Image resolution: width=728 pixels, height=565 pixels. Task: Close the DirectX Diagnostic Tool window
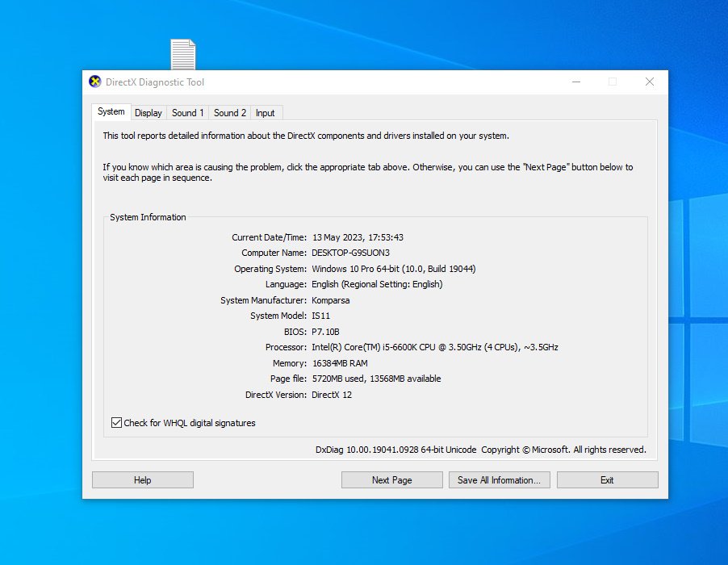[x=650, y=82]
